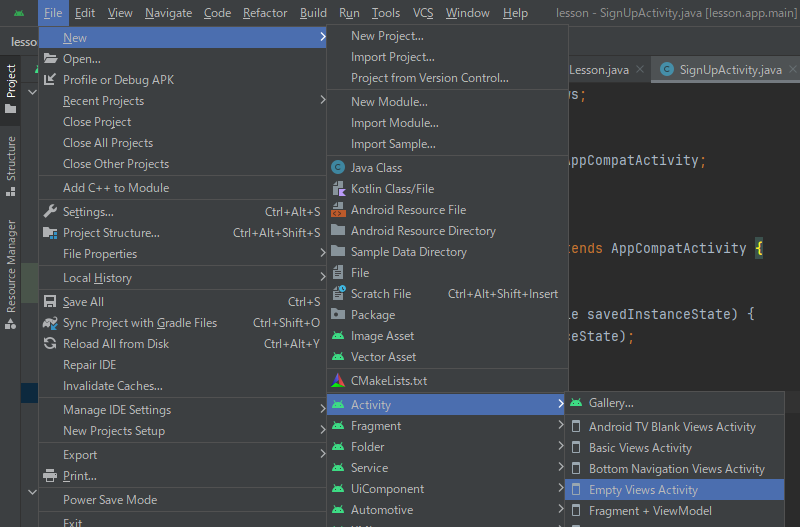
Task: Open the Build menu
Action: point(313,13)
